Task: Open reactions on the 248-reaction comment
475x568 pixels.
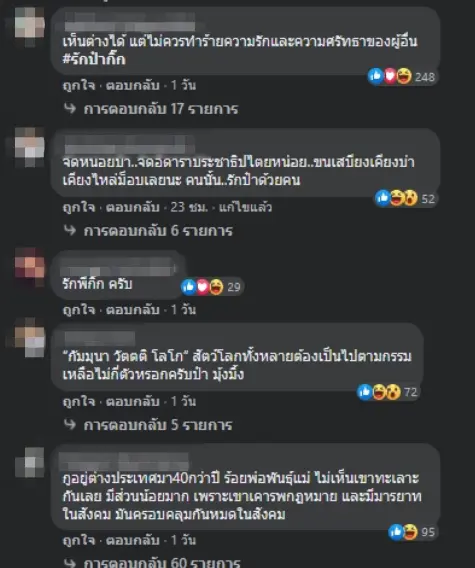Action: tap(401, 76)
